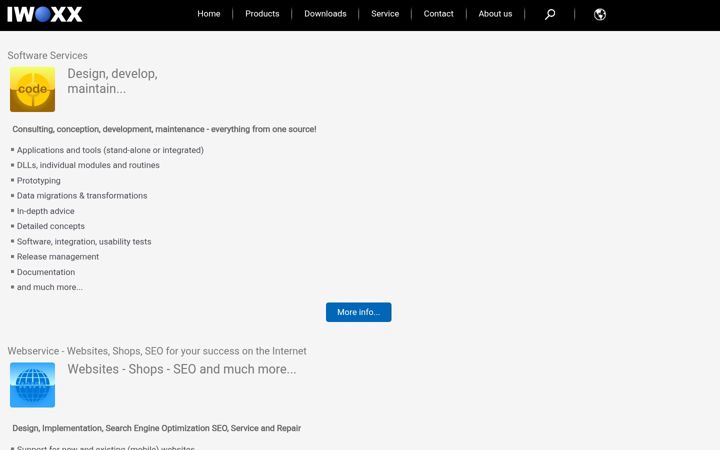Click 'Design, Implementation, Search Engine Optimization' text
Screen dimensions: 720x450
coord(157,428)
